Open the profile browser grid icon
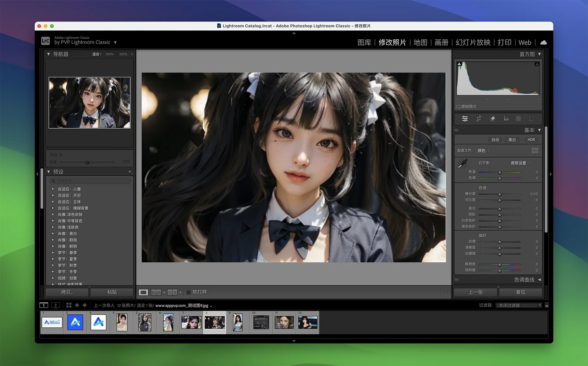The width and height of the screenshot is (588, 366). [535, 150]
